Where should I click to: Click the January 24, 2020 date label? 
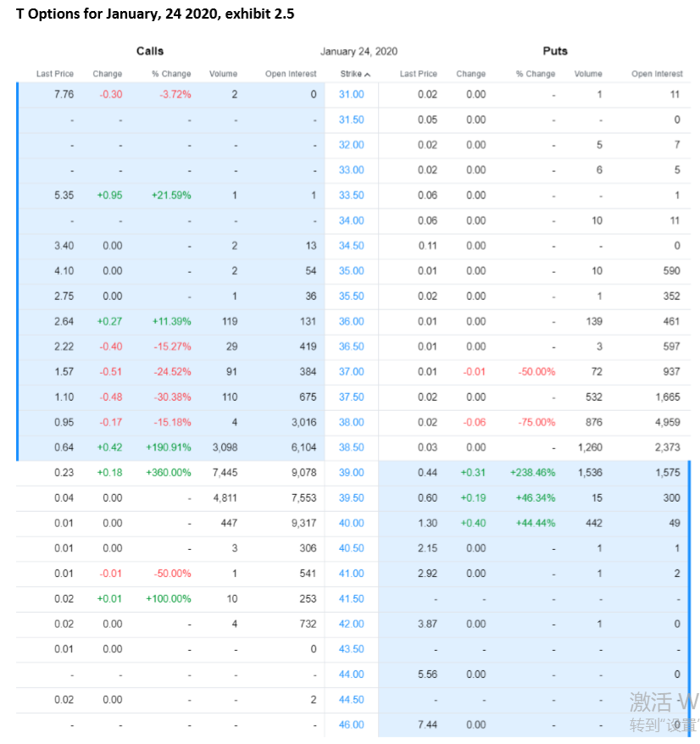(359, 51)
